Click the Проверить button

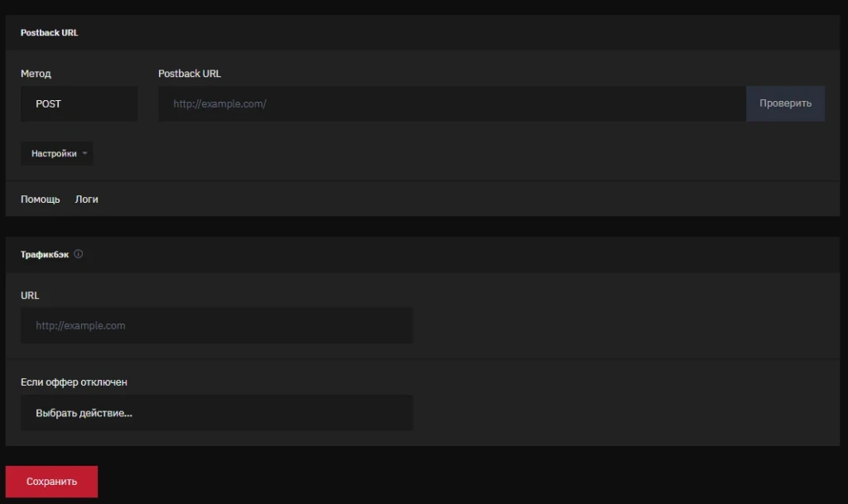pyautogui.click(x=785, y=103)
